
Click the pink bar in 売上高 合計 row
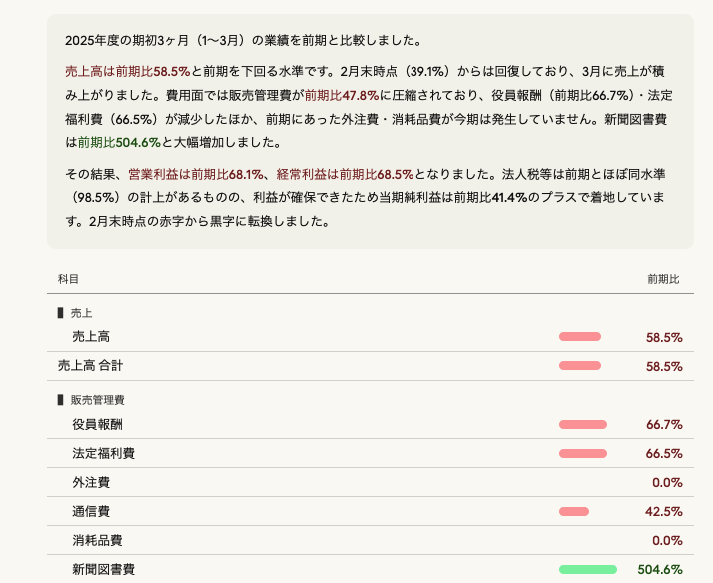(x=580, y=366)
